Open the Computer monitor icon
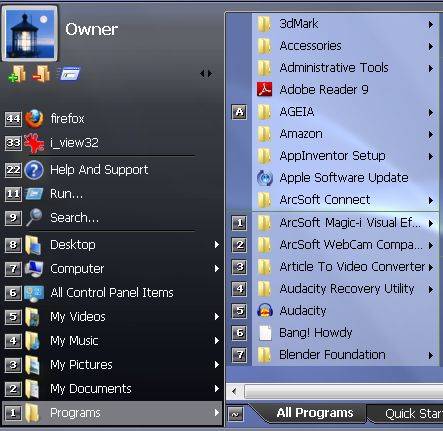The width and height of the screenshot is (443, 431). pyautogui.click(x=34, y=269)
